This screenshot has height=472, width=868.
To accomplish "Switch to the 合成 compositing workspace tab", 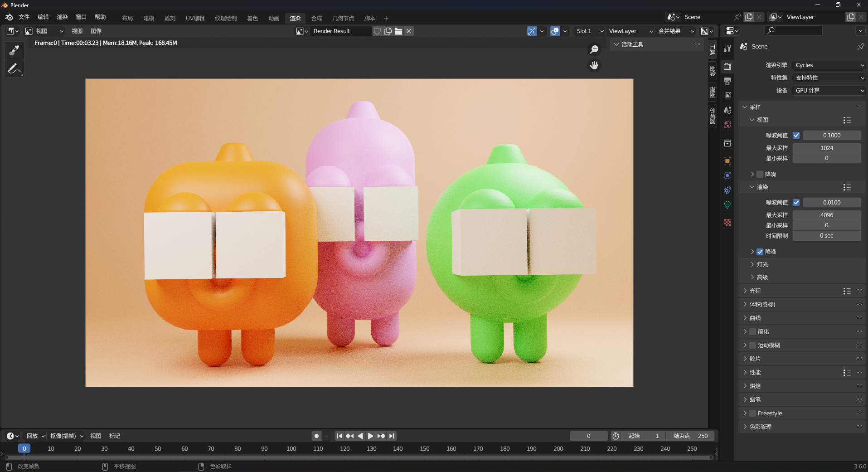I will pyautogui.click(x=316, y=18).
